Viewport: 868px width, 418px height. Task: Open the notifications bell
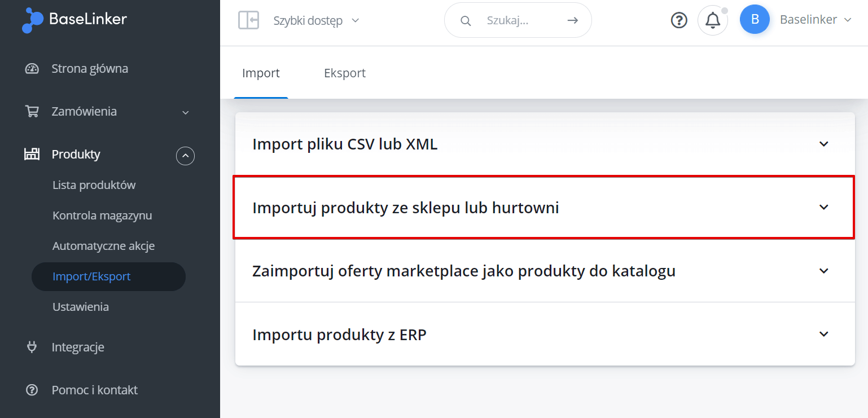point(713,20)
